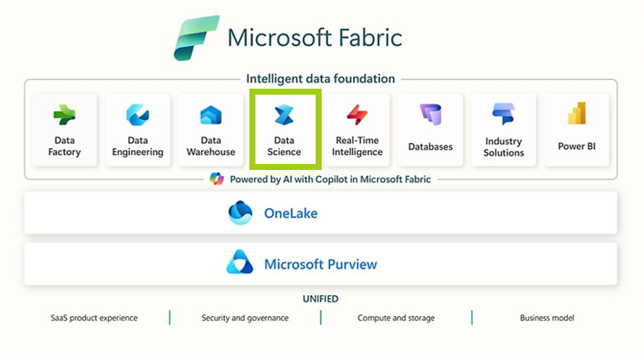This screenshot has height=357, width=644.
Task: Select the Intelligent data foundation heading
Action: pos(321,79)
